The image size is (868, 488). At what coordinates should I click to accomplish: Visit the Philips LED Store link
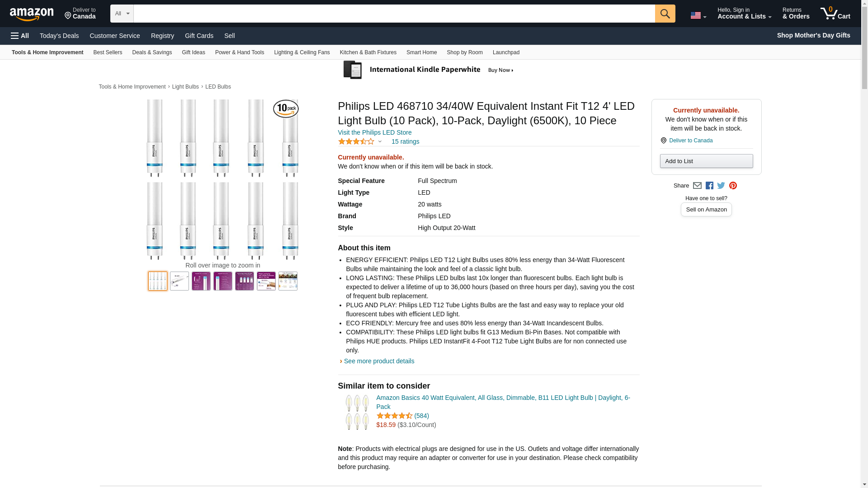[374, 132]
